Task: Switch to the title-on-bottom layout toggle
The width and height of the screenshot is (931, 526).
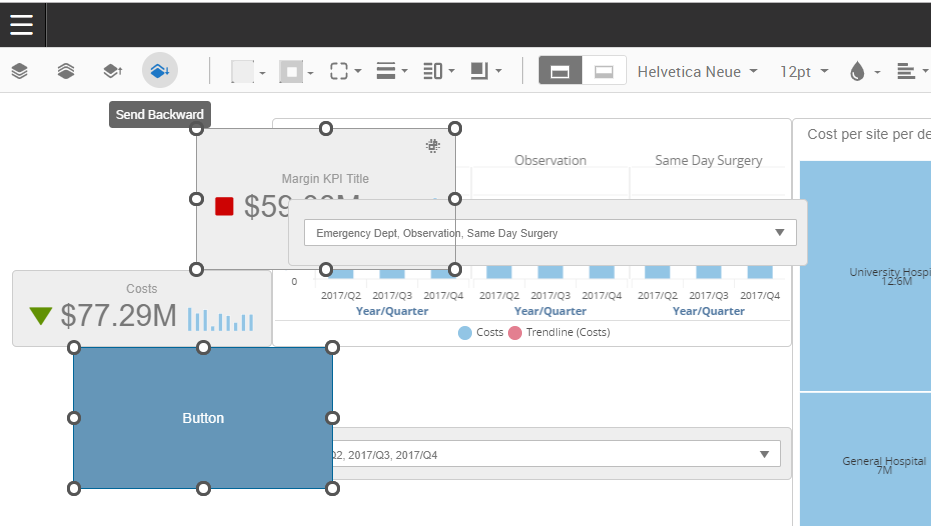Action: (x=604, y=71)
